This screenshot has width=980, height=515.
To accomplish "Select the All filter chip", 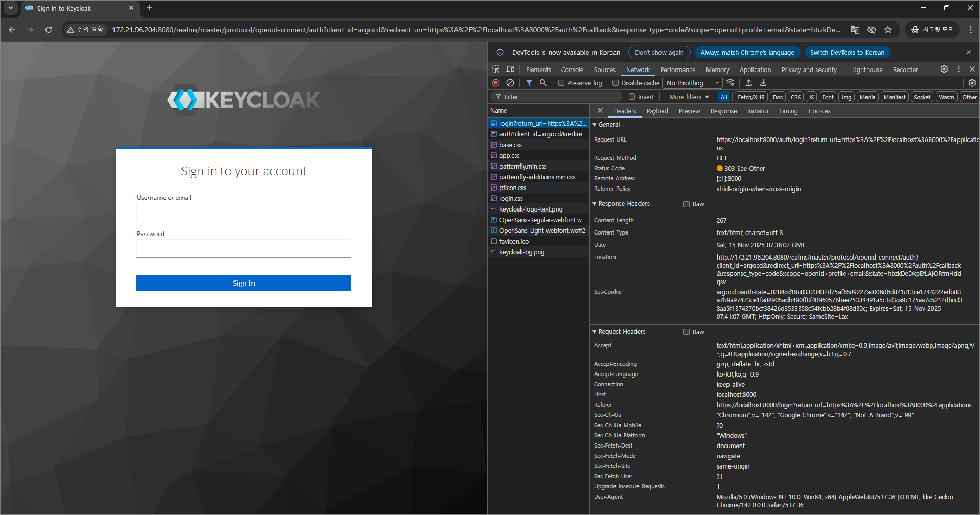I will click(724, 97).
